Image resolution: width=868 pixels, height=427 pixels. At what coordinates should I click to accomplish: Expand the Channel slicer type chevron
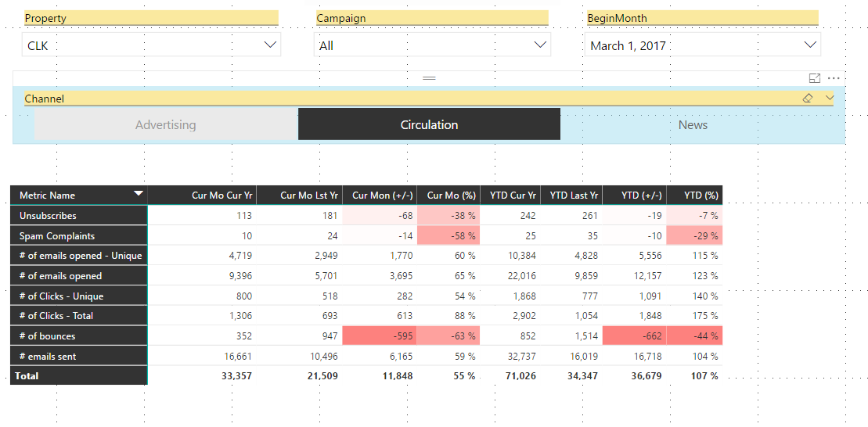click(x=829, y=98)
